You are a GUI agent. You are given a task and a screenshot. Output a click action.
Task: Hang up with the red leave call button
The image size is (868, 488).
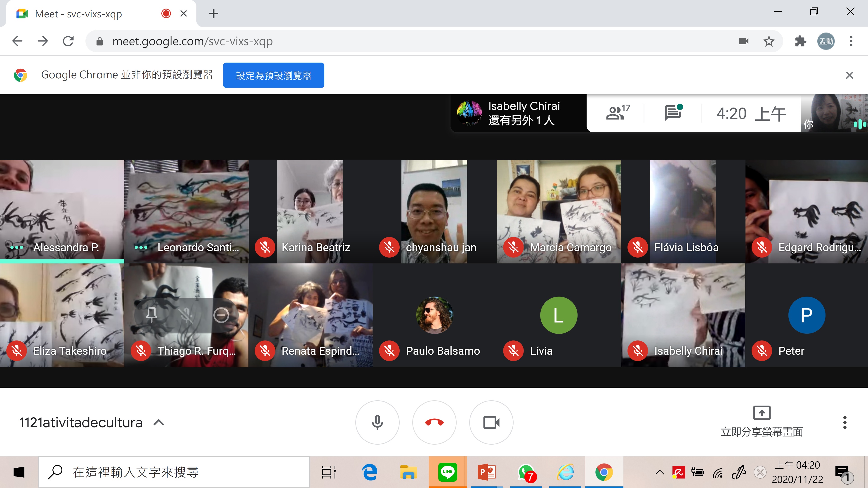(434, 422)
